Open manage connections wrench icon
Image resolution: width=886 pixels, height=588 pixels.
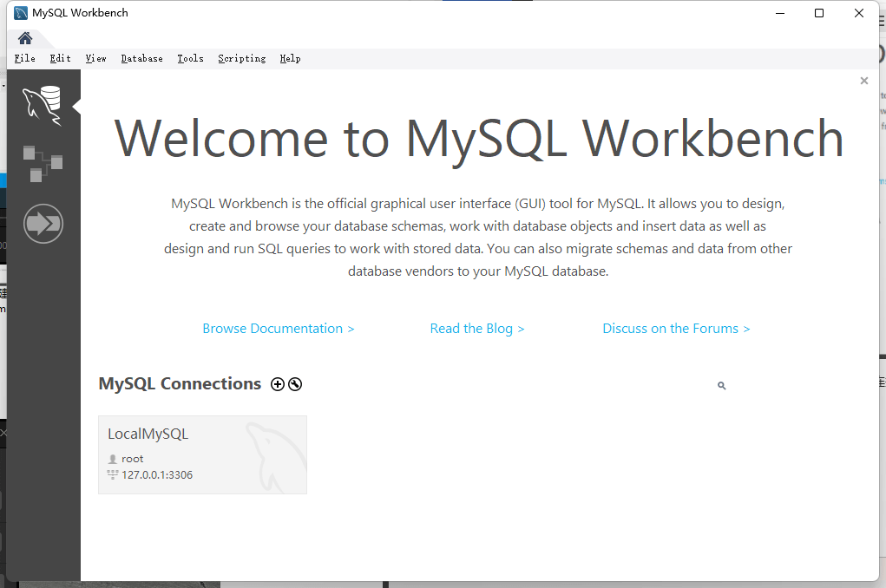295,384
